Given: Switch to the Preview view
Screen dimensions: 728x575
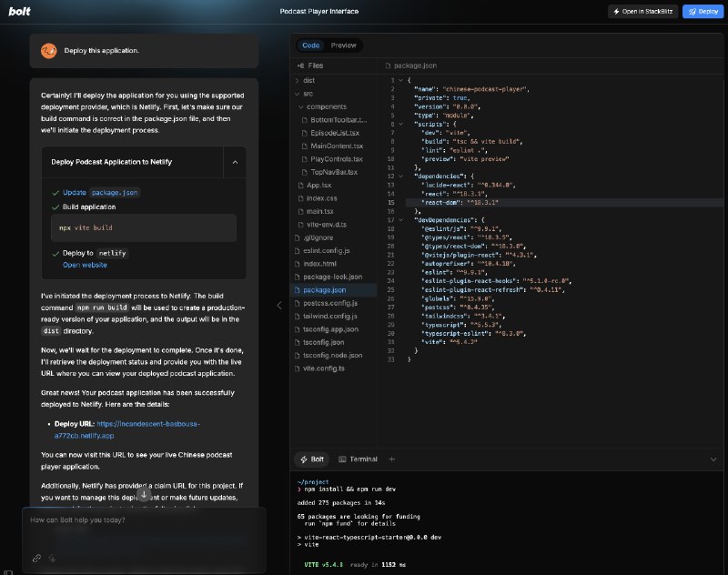Looking at the screenshot, I should pyautogui.click(x=344, y=45).
